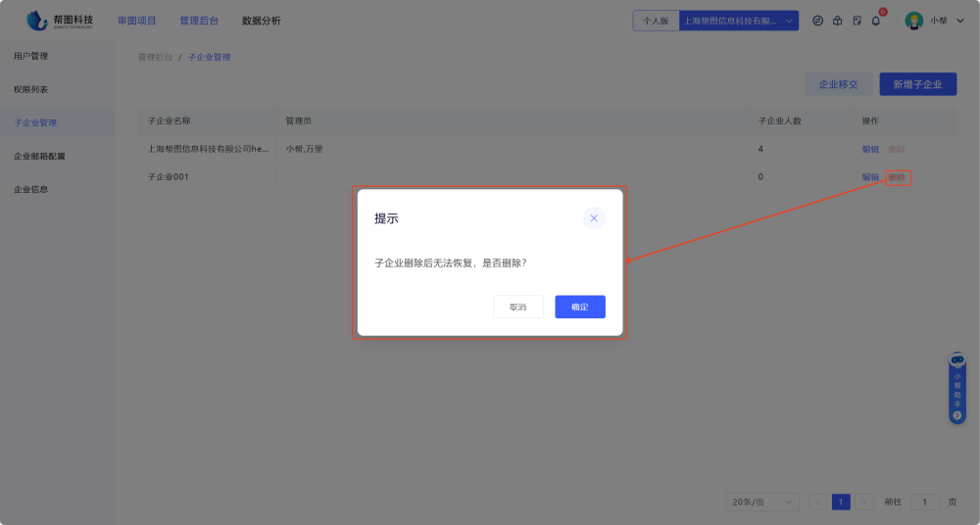Open the 小帮助手 robot assistant widget
The height and width of the screenshot is (525, 980).
pos(957,388)
